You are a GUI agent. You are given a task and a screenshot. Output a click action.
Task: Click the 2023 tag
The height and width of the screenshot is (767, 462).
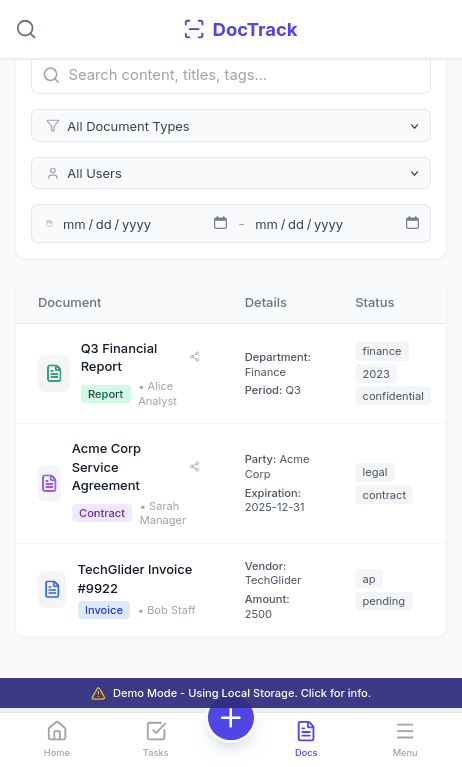(x=376, y=374)
